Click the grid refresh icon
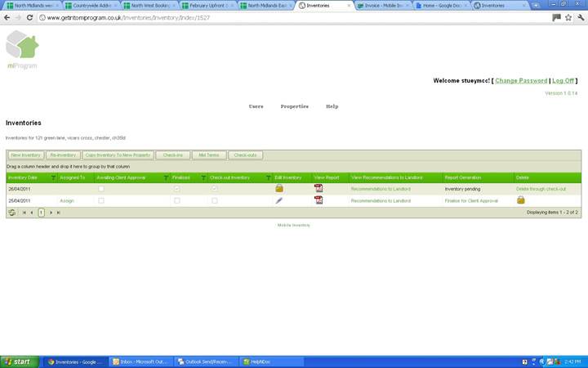Image resolution: width=588 pixels, height=368 pixels. coord(12,213)
